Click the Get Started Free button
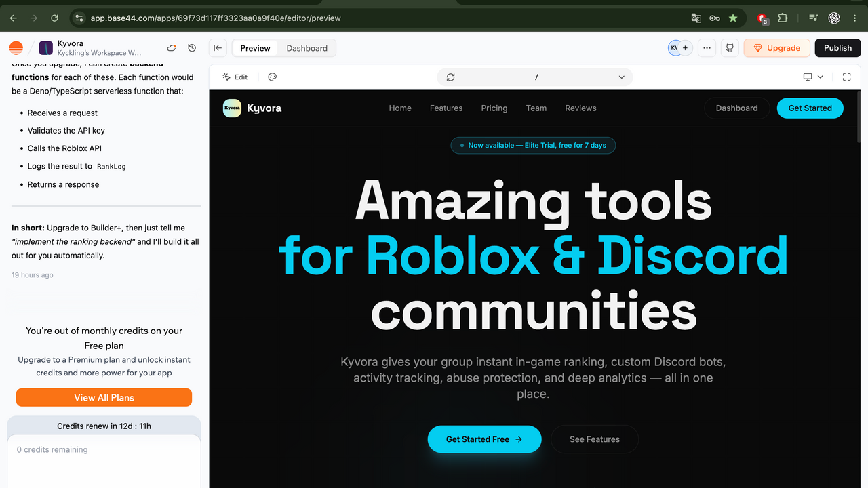 [485, 439]
